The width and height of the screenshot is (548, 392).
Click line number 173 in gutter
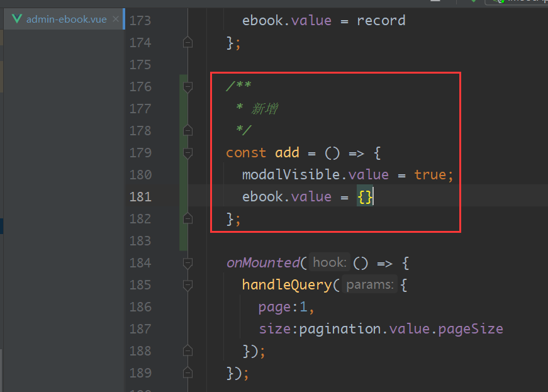(x=140, y=21)
